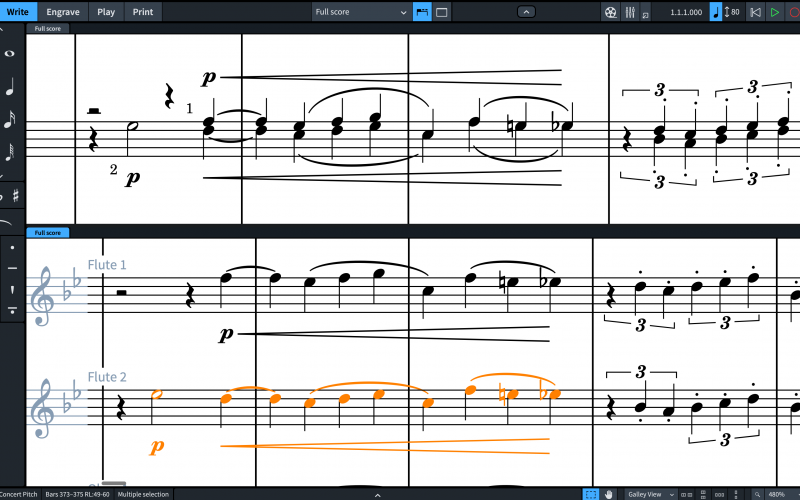Enable the hand pan tool
This screenshot has width=800, height=500.
click(609, 494)
